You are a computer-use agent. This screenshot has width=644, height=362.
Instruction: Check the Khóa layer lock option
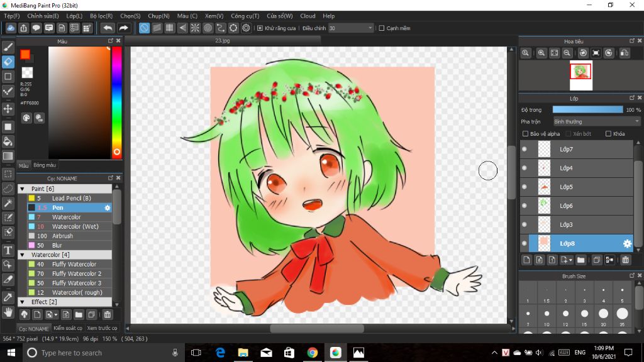(608, 134)
